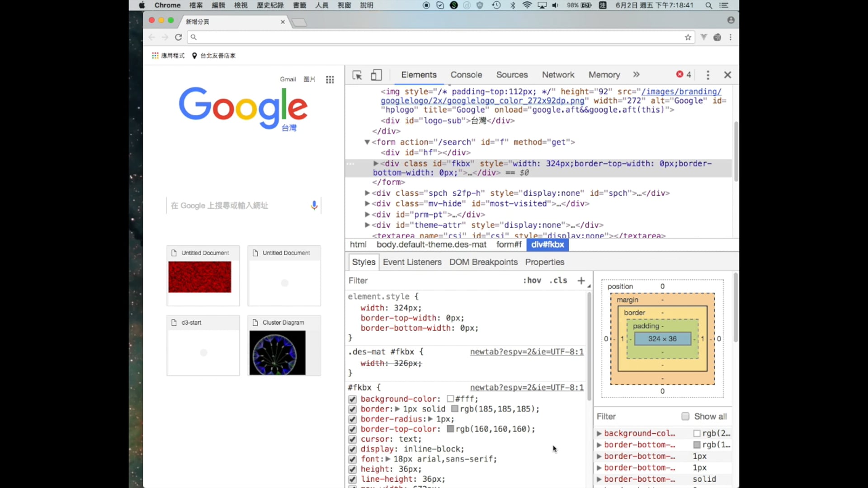Uncheck the background-color property in Styles

click(352, 399)
